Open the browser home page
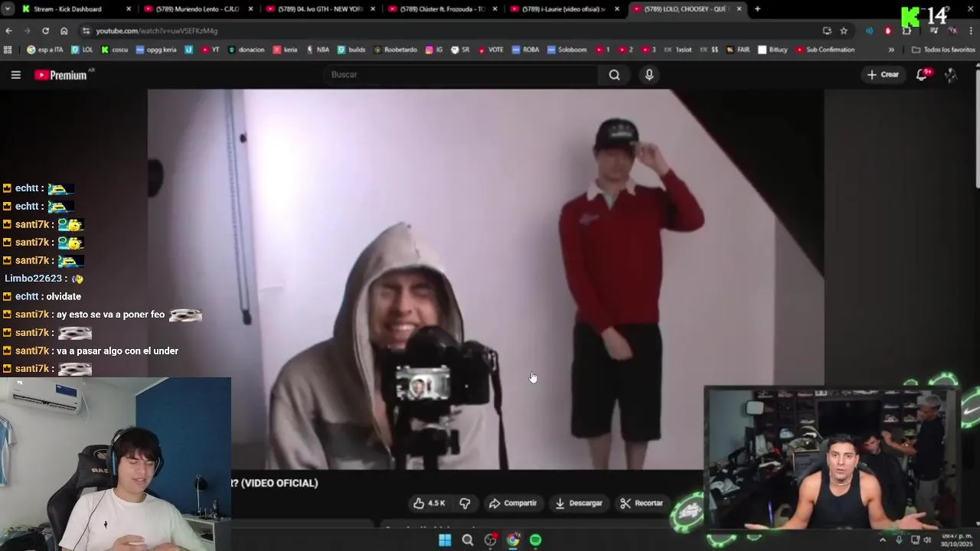Screen dimensions: 980x551 (x=64, y=31)
